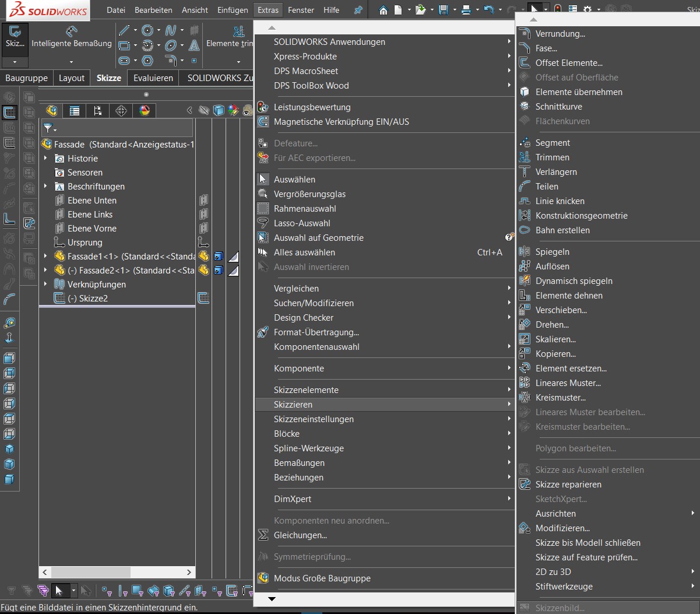Select the Schnittkurve icon

pyautogui.click(x=525, y=107)
